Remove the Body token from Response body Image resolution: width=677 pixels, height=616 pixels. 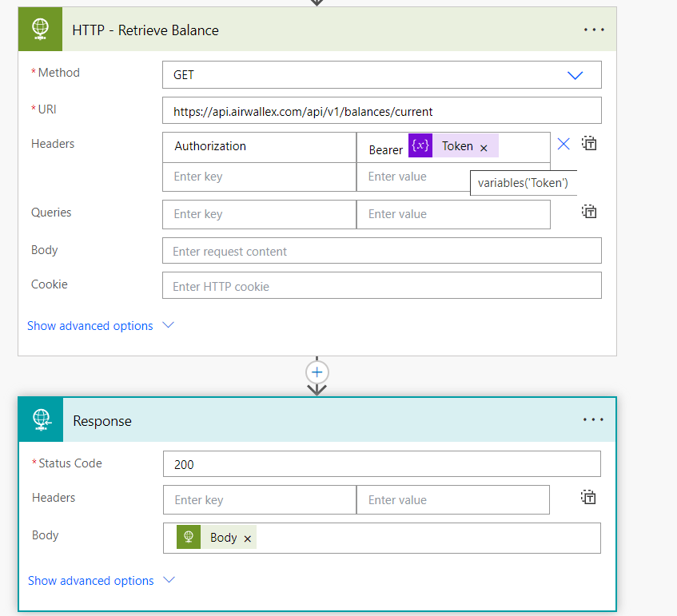coord(248,539)
